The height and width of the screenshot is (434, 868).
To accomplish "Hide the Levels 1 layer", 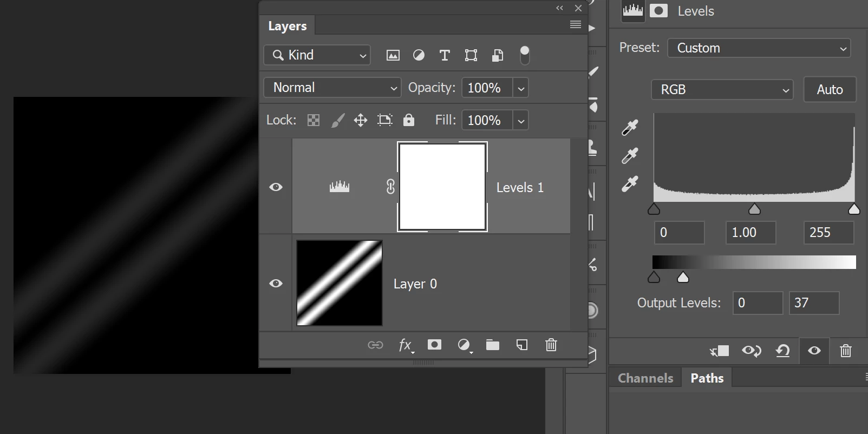I will tap(276, 187).
